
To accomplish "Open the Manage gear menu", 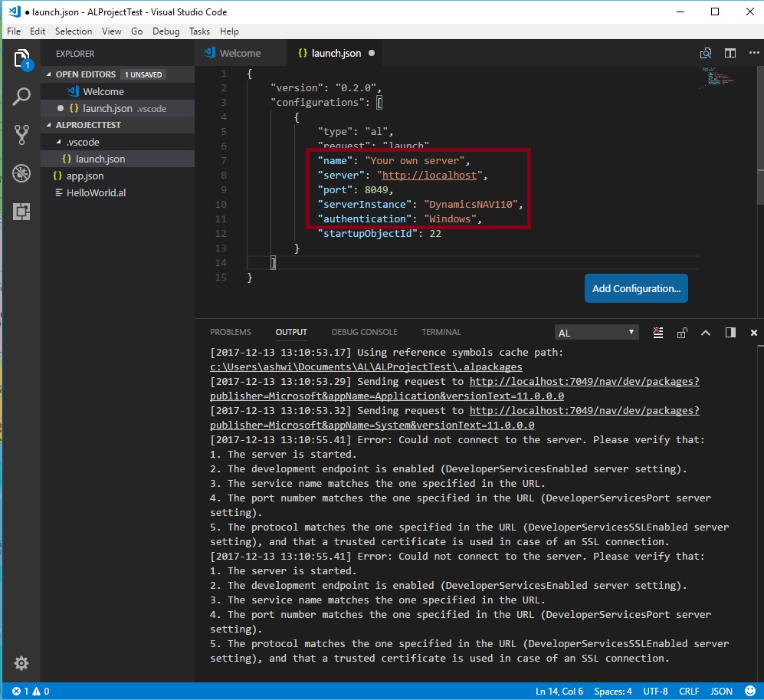I will pyautogui.click(x=21, y=663).
